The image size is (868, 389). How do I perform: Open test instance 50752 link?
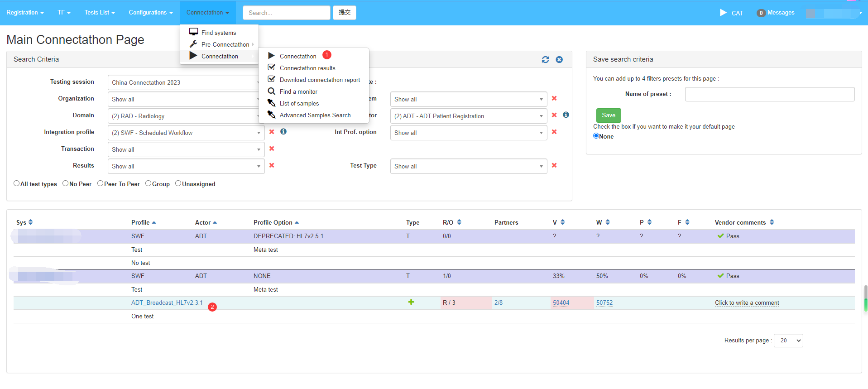(x=604, y=303)
